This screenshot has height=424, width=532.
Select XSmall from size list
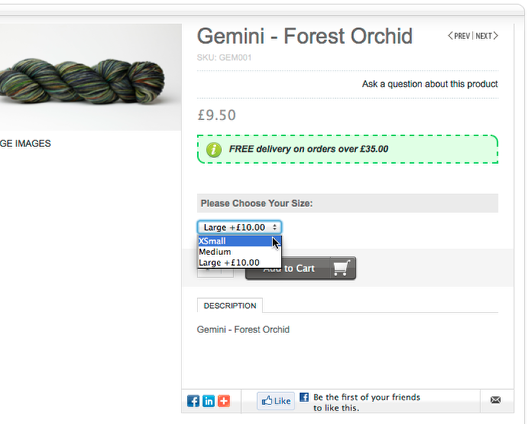click(x=240, y=241)
